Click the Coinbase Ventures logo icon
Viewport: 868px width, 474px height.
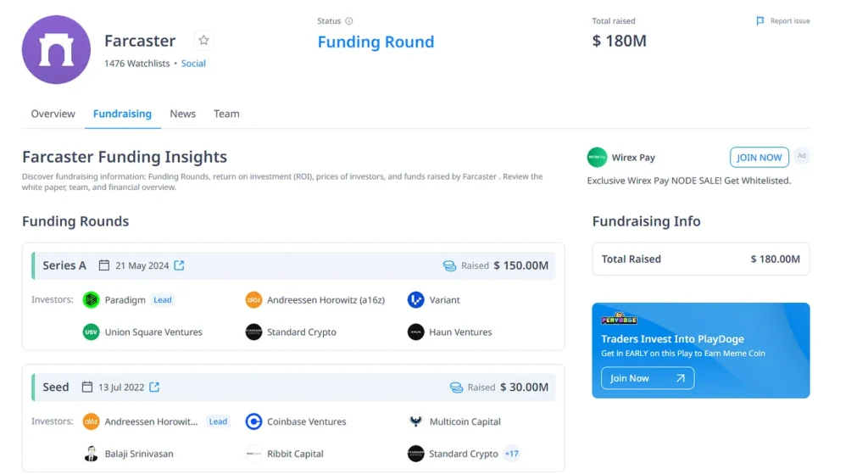click(253, 421)
